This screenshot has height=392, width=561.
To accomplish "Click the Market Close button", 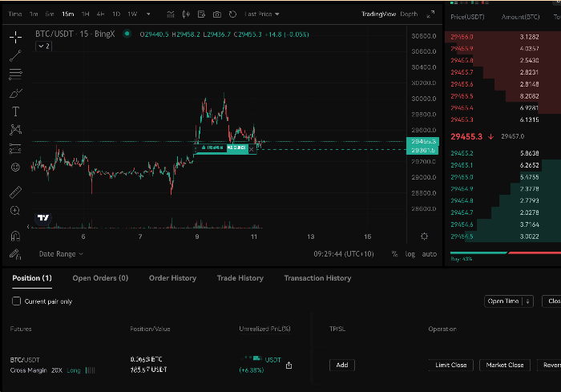I will (505, 366).
